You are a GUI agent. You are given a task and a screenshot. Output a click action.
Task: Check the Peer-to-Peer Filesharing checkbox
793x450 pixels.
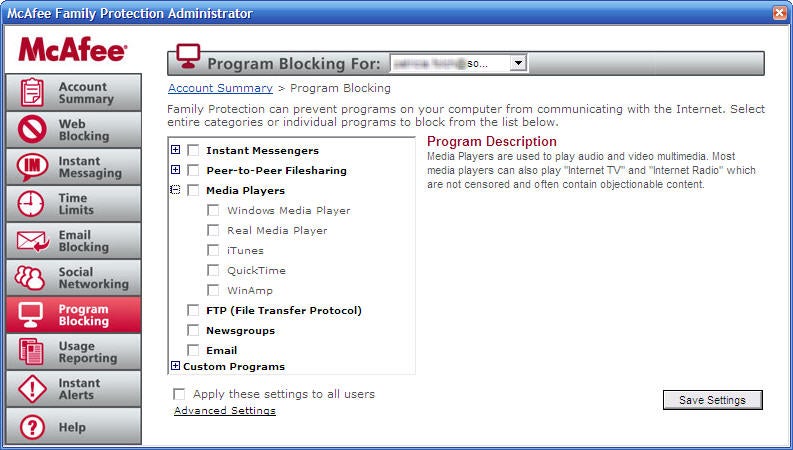pyautogui.click(x=193, y=170)
